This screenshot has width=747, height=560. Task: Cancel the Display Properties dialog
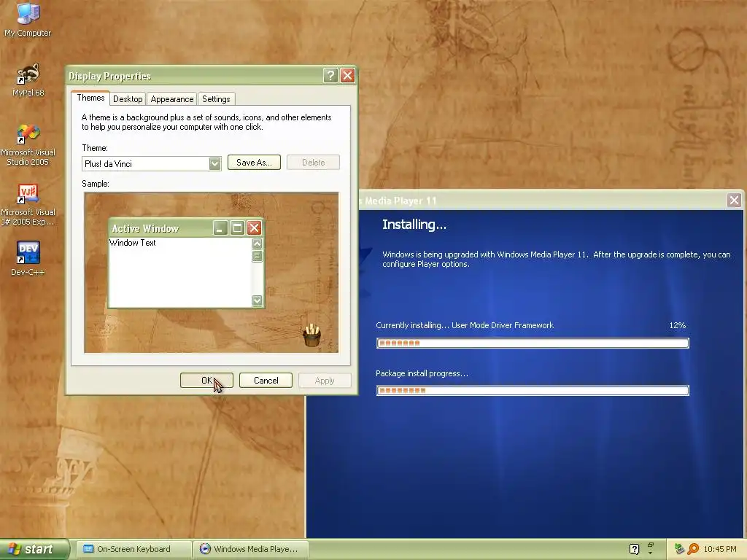click(266, 380)
